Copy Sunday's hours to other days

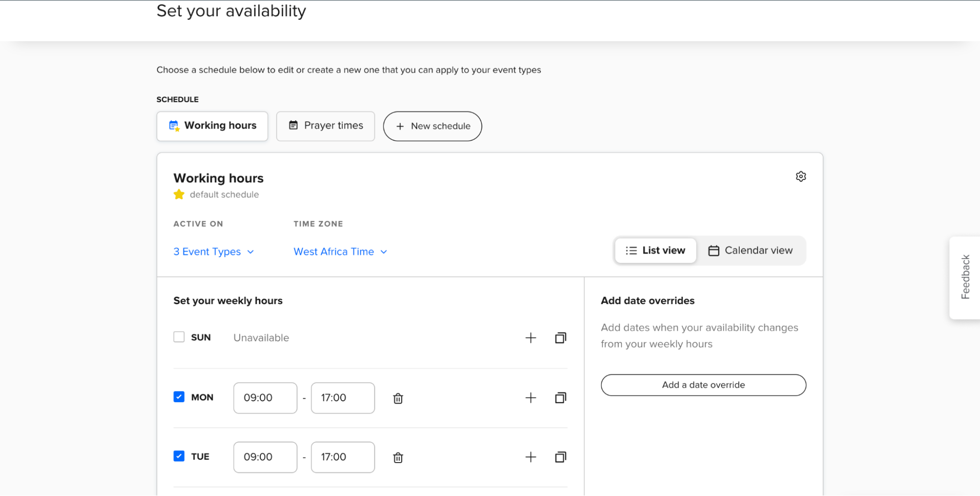560,338
